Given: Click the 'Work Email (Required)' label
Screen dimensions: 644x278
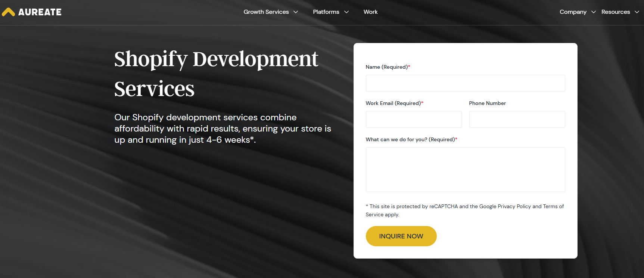Looking at the screenshot, I should [395, 103].
